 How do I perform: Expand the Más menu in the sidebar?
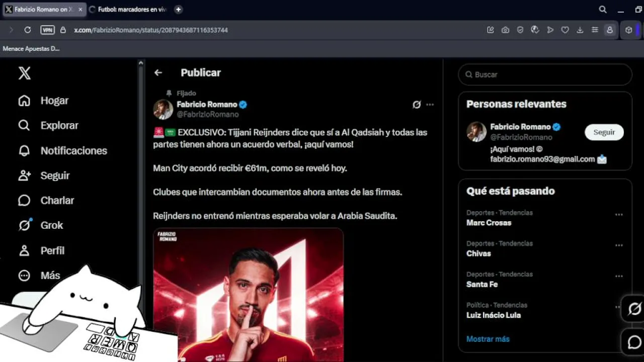(x=39, y=276)
